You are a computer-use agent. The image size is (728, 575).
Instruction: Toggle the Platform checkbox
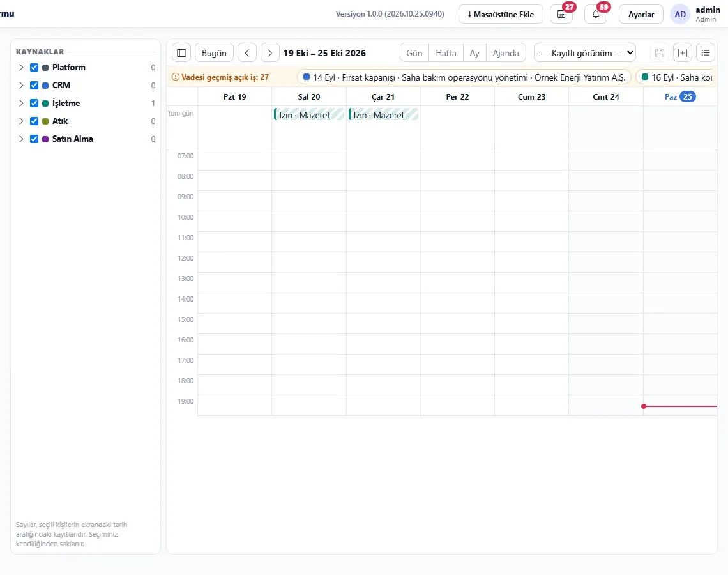click(34, 67)
